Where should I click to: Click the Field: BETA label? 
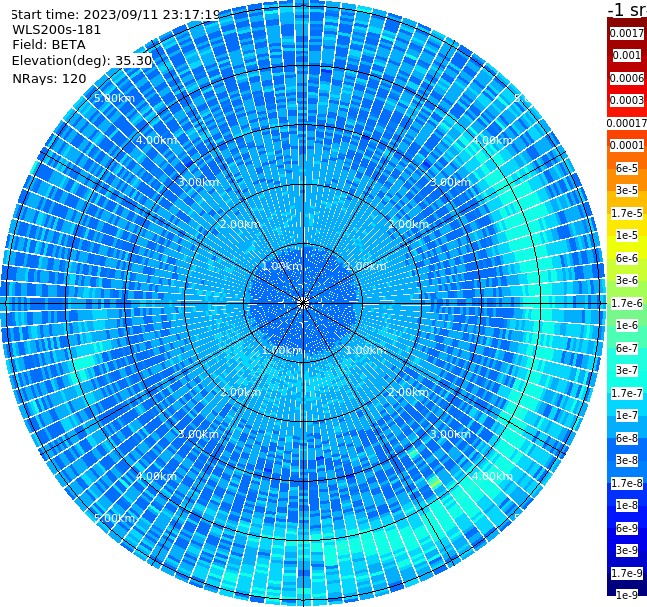[x=49, y=45]
